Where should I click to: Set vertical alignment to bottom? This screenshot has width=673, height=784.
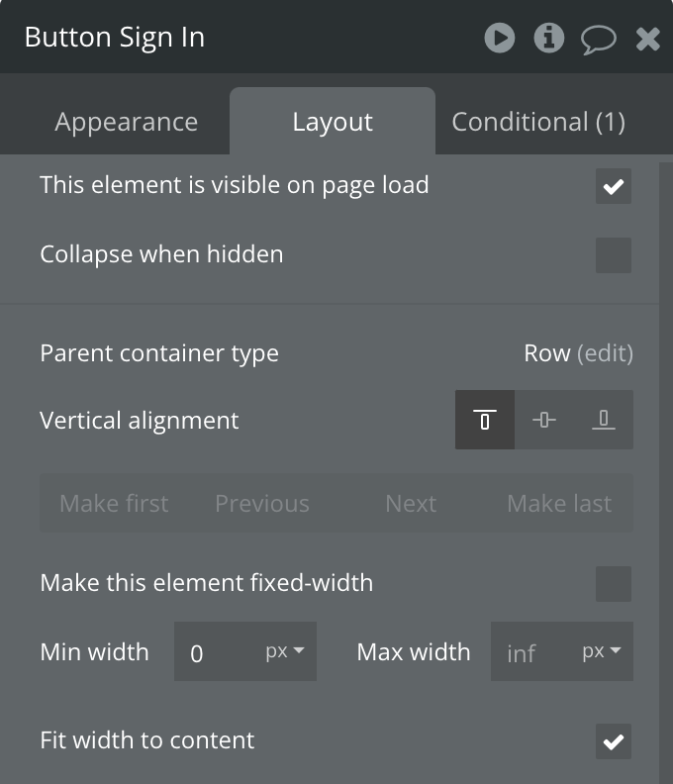pos(604,420)
